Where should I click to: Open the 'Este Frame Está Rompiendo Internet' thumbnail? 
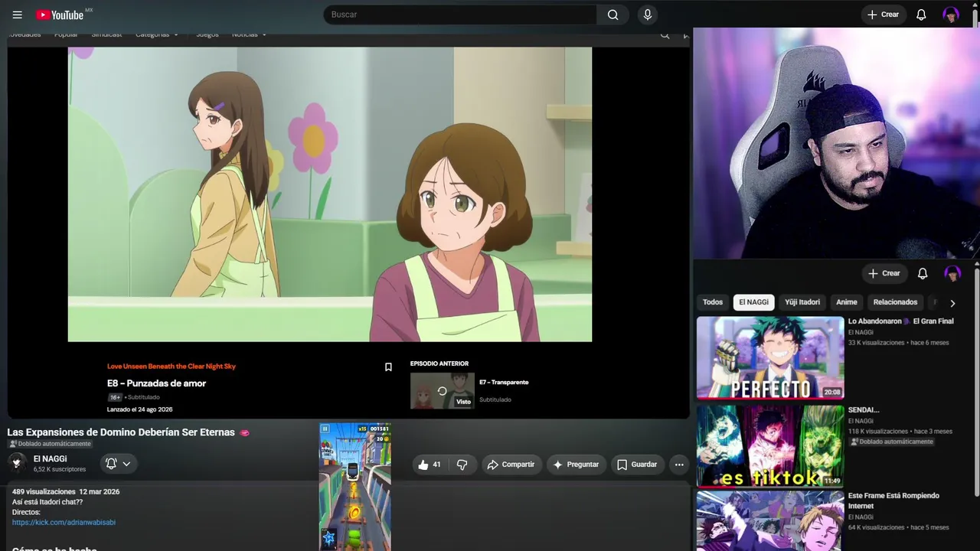pyautogui.click(x=770, y=521)
